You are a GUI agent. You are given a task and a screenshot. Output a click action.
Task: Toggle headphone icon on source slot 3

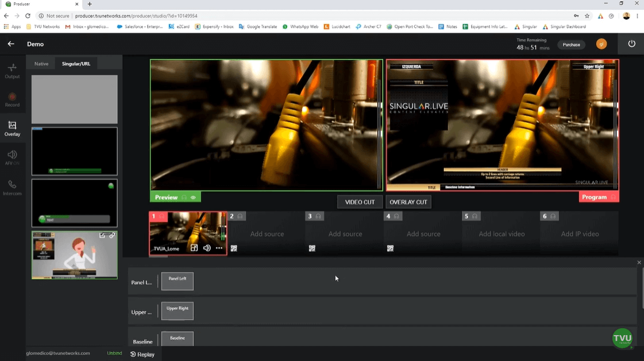click(x=318, y=216)
